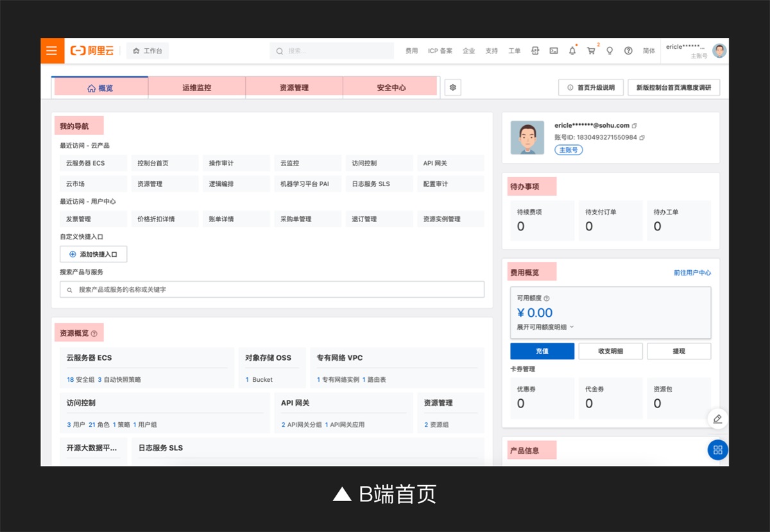This screenshot has height=532, width=770.
Task: Open the API 网关 shortcut in 我的导航
Action: pos(450,163)
